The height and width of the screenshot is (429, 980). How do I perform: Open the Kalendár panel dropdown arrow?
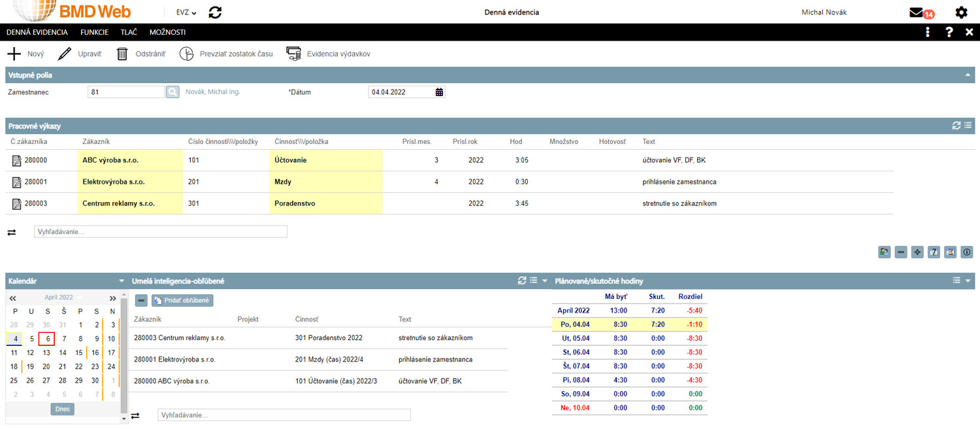(122, 281)
